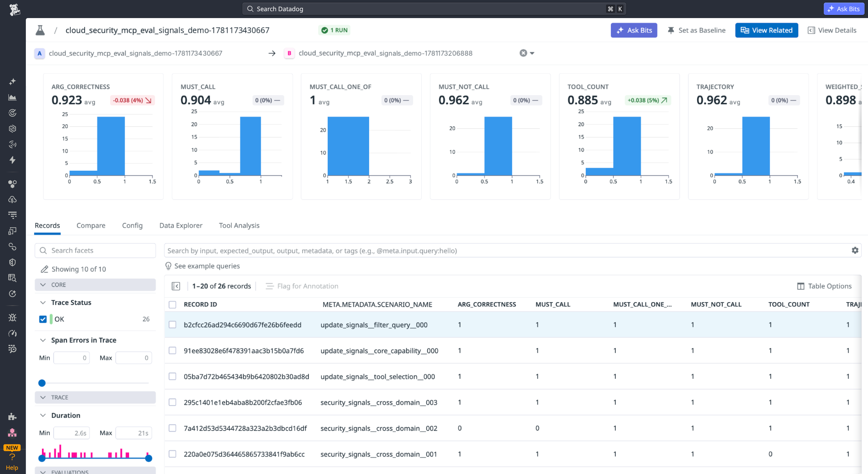Click Flag for Annotation
The image size is (868, 474).
point(302,286)
